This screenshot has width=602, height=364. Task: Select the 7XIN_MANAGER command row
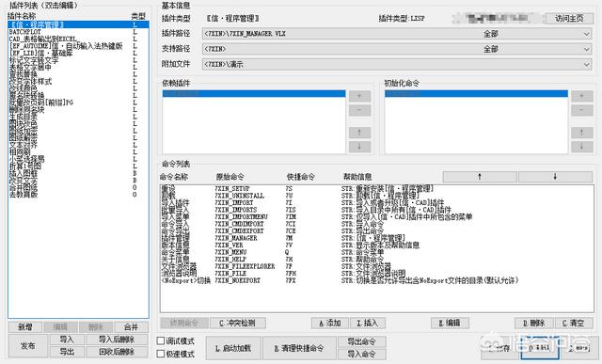coord(376,238)
